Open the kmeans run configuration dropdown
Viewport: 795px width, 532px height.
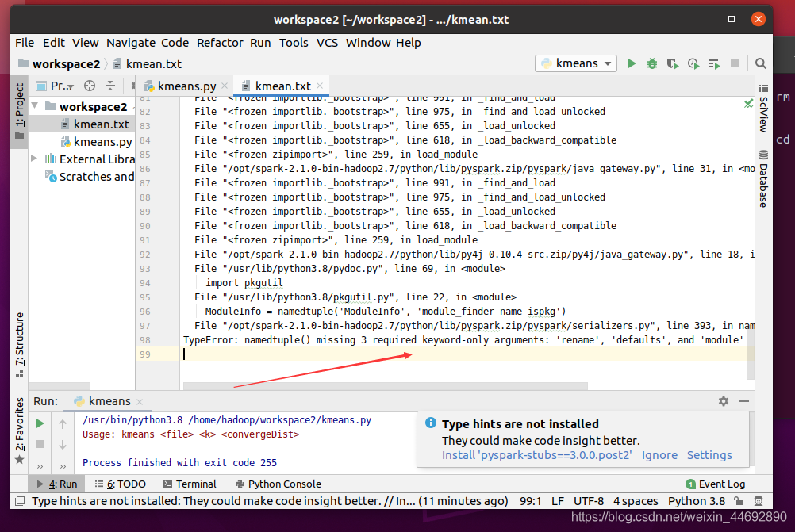click(576, 63)
